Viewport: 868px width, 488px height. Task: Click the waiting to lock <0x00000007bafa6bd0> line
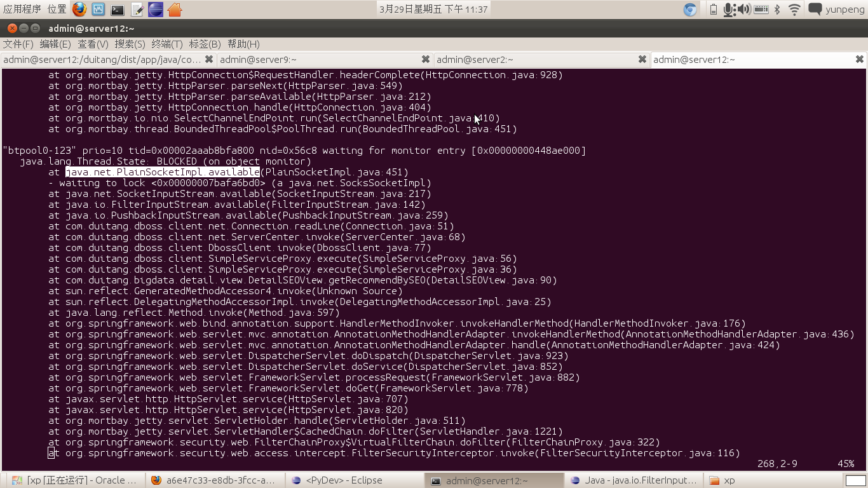coord(240,183)
